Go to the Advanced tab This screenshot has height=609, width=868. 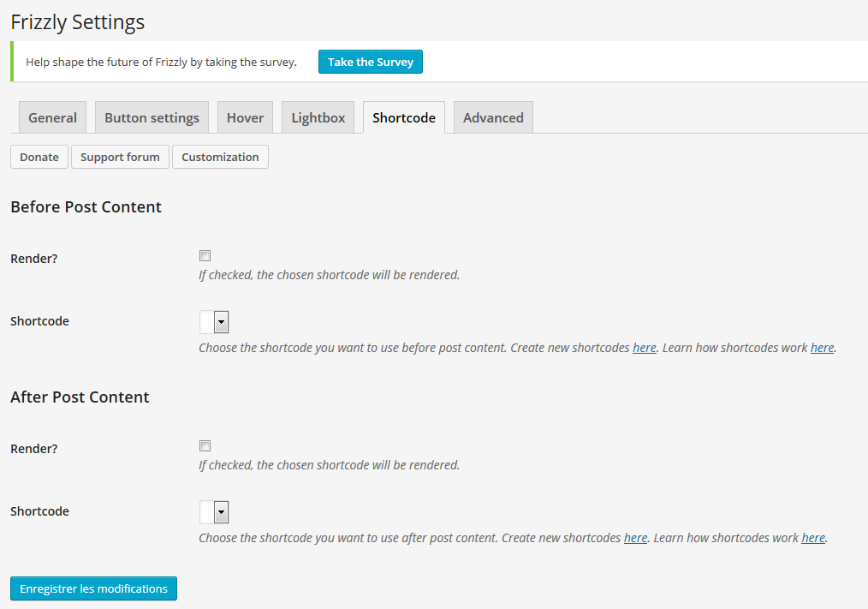pos(493,117)
